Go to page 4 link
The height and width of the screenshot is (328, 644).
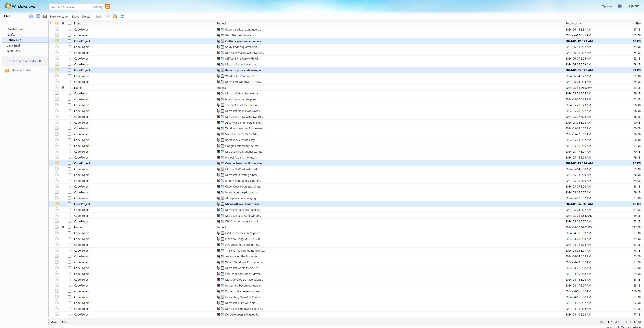coord(616,322)
